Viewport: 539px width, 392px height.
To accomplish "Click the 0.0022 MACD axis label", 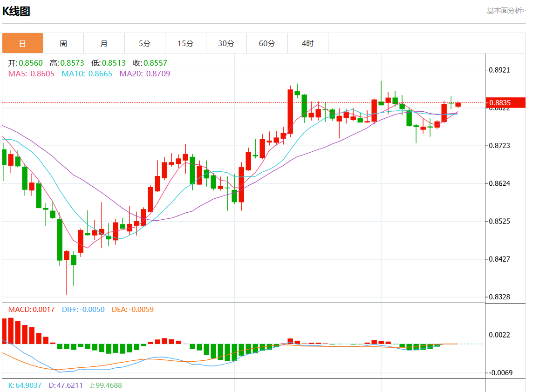I will (x=499, y=335).
